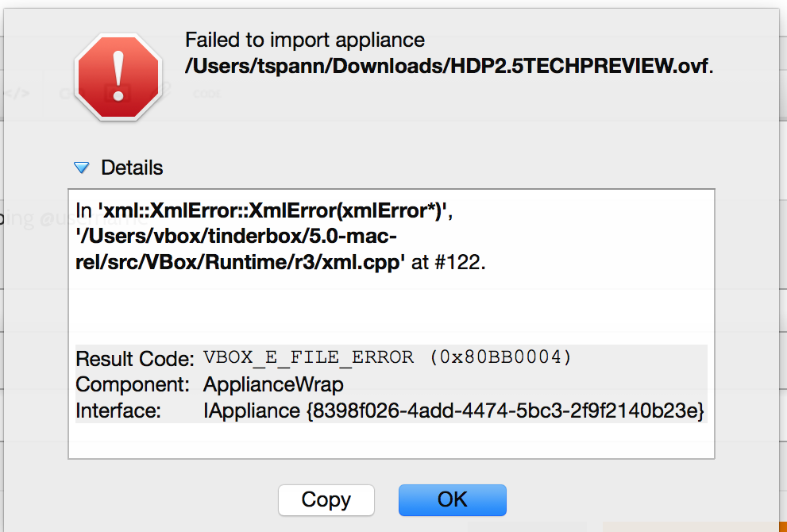Viewport: 787px width, 532px height.
Task: Click Copy to copy the error message
Action: [326, 500]
